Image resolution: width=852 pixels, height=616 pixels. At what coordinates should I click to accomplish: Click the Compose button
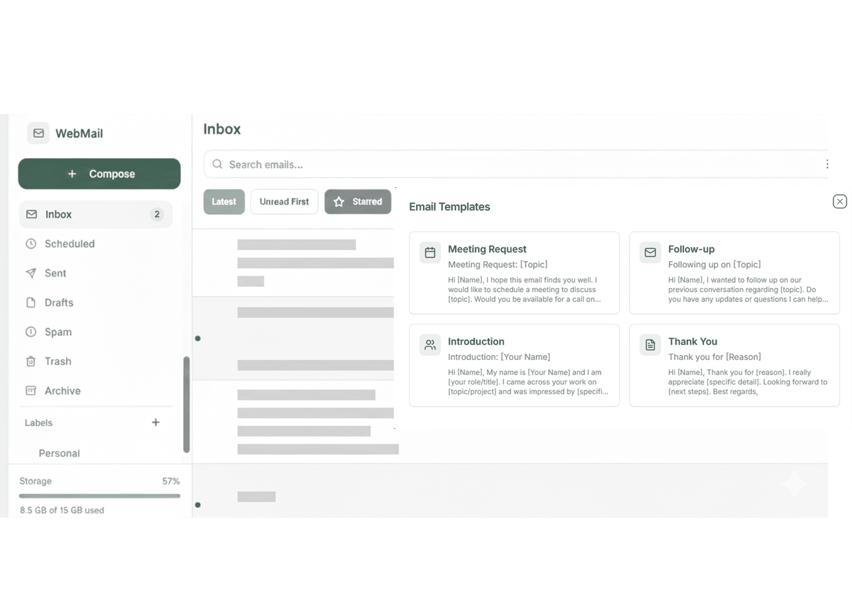pos(99,173)
